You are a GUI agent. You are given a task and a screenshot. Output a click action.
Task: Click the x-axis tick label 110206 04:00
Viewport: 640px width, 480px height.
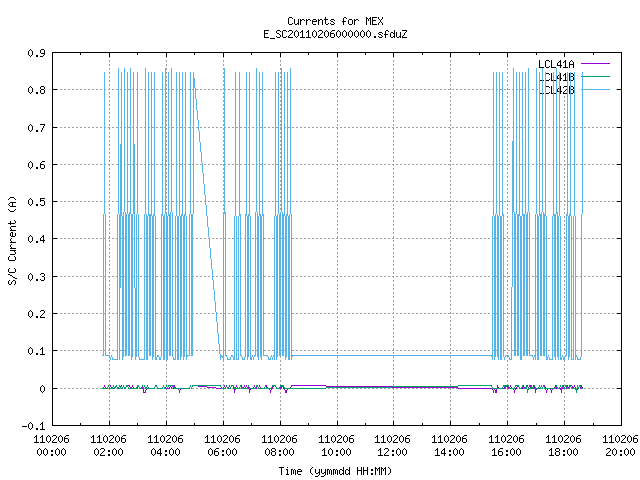pos(165,446)
